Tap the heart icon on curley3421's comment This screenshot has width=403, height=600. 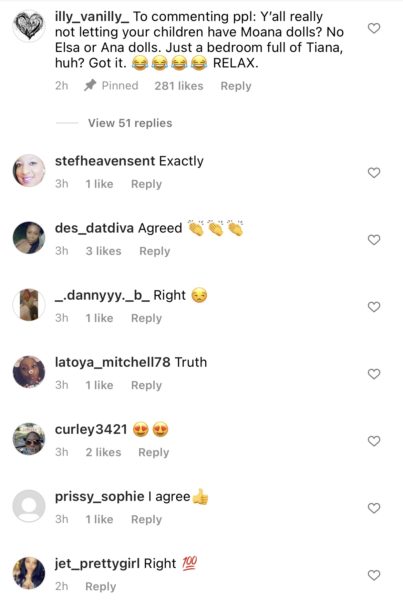[374, 441]
